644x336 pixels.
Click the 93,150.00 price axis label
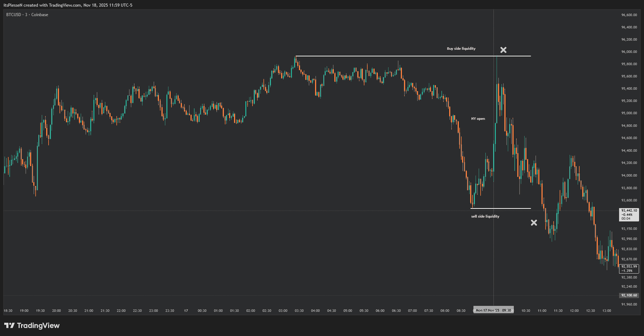coord(630,229)
